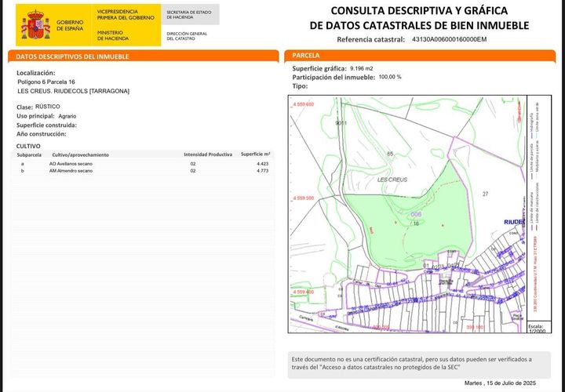Click surface value 4.423
Screen dimensions: 565x392
coord(263,164)
